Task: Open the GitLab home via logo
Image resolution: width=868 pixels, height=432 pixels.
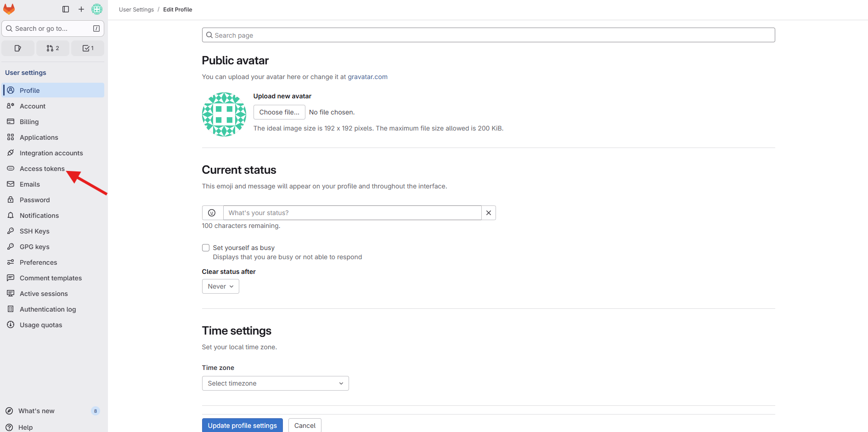Action: click(x=9, y=9)
